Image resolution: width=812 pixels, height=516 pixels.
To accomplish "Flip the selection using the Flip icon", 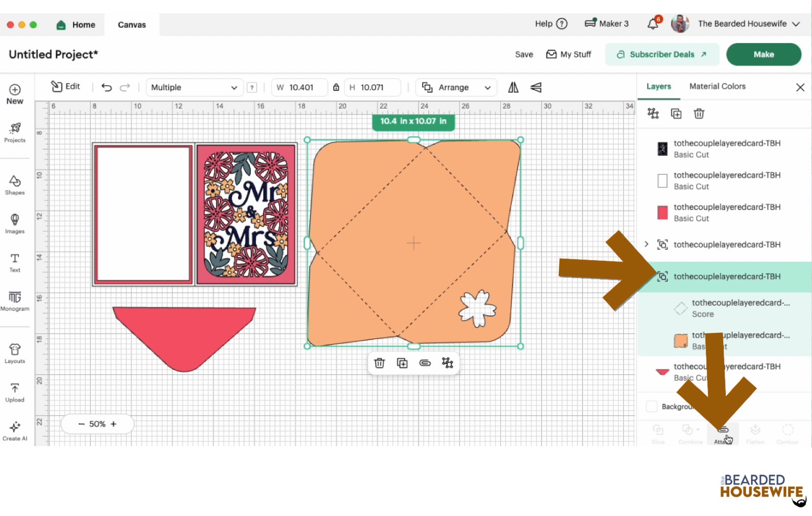I will 513,87.
